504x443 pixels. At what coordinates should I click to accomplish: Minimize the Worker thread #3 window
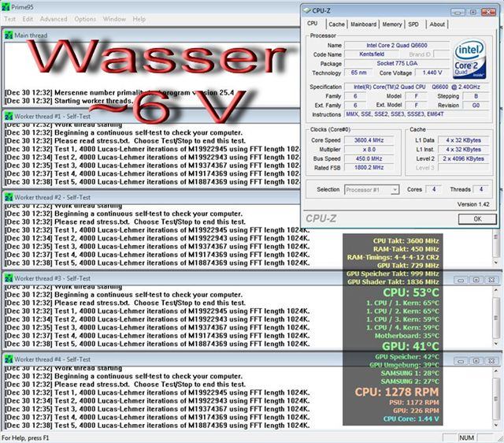coord(461,280)
